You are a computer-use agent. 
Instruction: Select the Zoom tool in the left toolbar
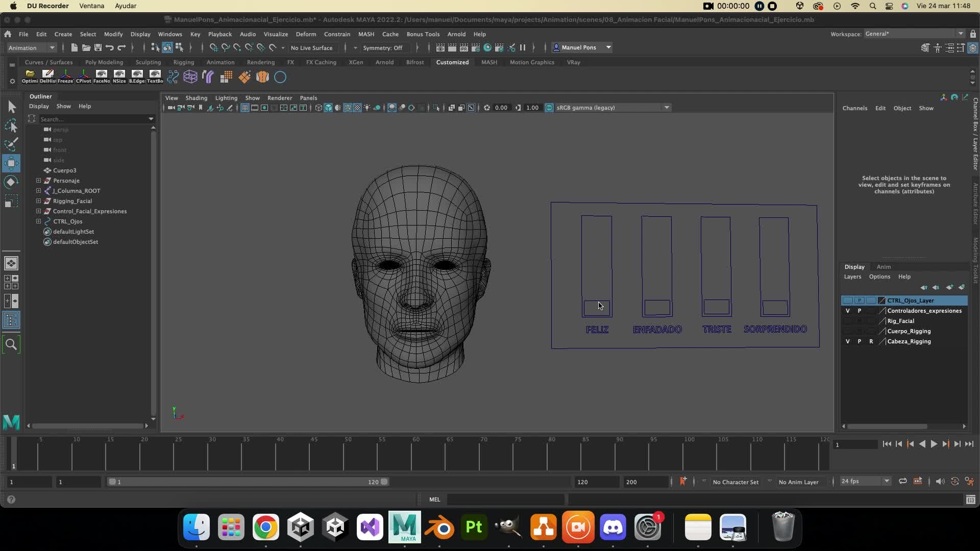[x=11, y=344]
